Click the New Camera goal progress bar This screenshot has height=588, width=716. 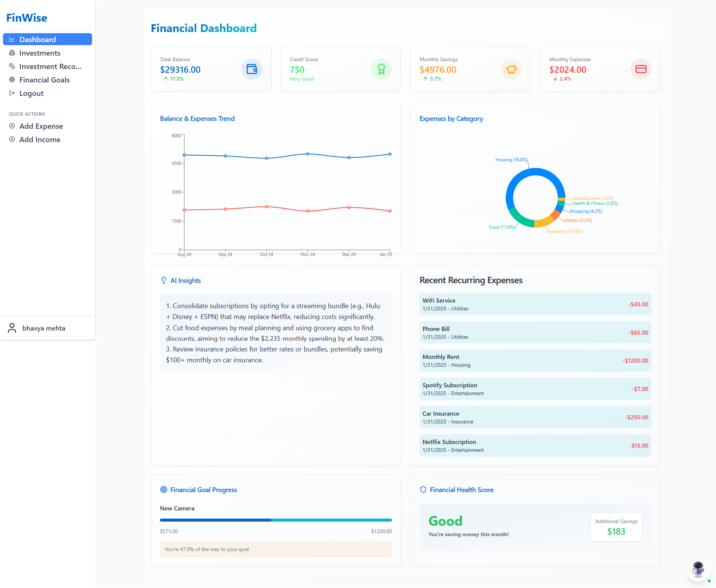[276, 520]
